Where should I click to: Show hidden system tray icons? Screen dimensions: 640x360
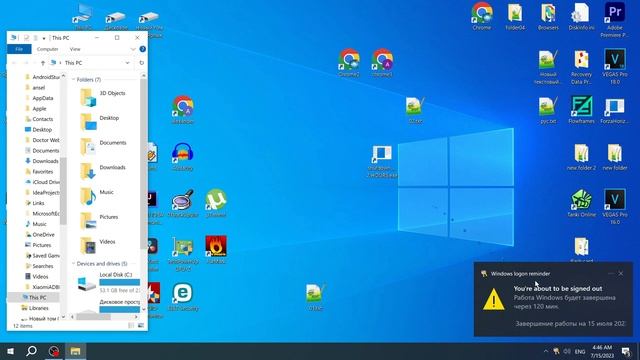[546, 351]
